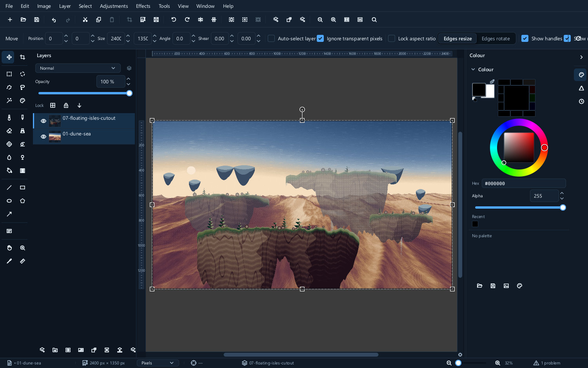The image size is (588, 368).
Task: Activate the Hand pan tool
Action: pos(9,248)
